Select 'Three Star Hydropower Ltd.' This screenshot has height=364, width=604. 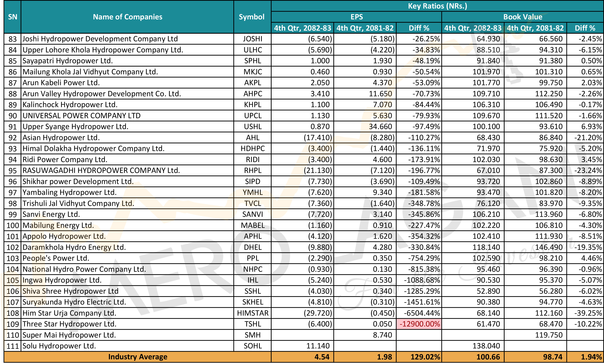69,324
